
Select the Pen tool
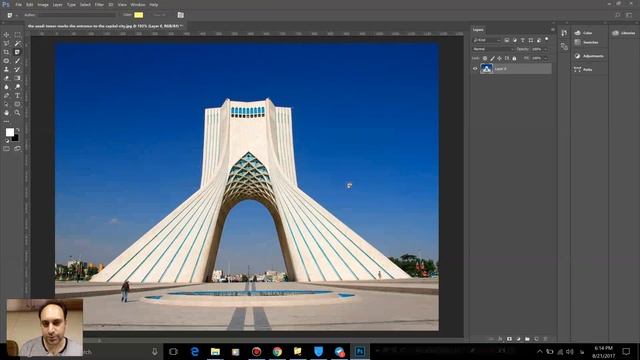(x=6, y=95)
